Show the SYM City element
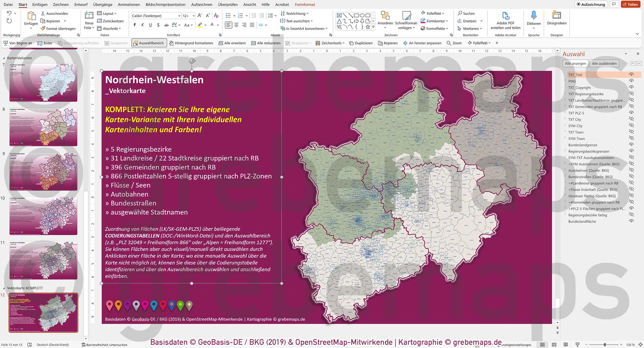Screen dimensions: 644x348 pyautogui.click(x=632, y=126)
